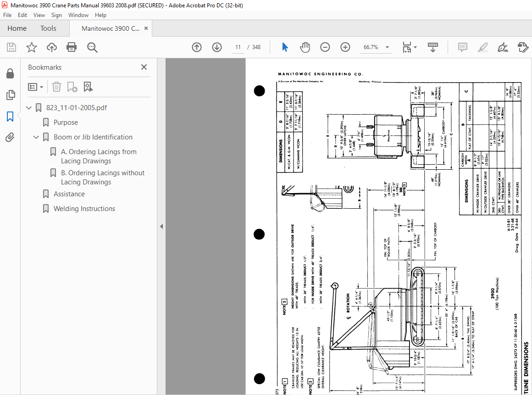
Task: Zoom in with the plus icon
Action: click(x=345, y=47)
